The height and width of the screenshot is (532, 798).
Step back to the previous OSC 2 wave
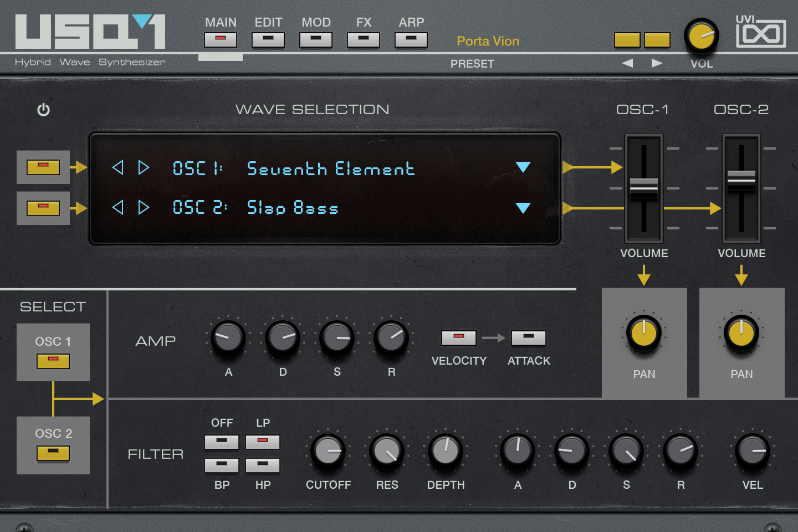[x=117, y=208]
